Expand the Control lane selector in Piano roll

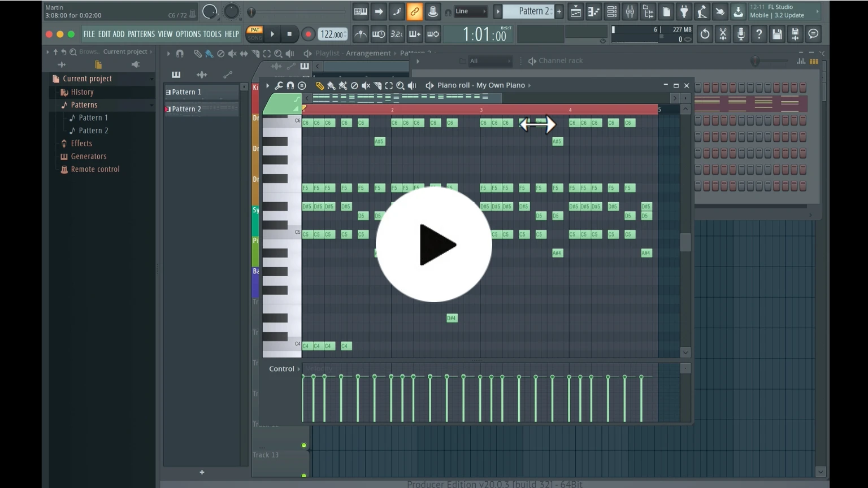point(284,369)
